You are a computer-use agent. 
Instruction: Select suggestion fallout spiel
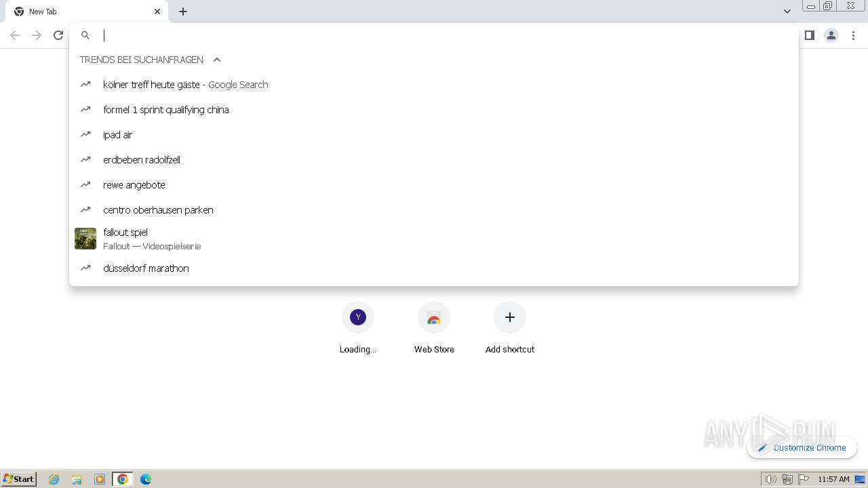[434, 239]
